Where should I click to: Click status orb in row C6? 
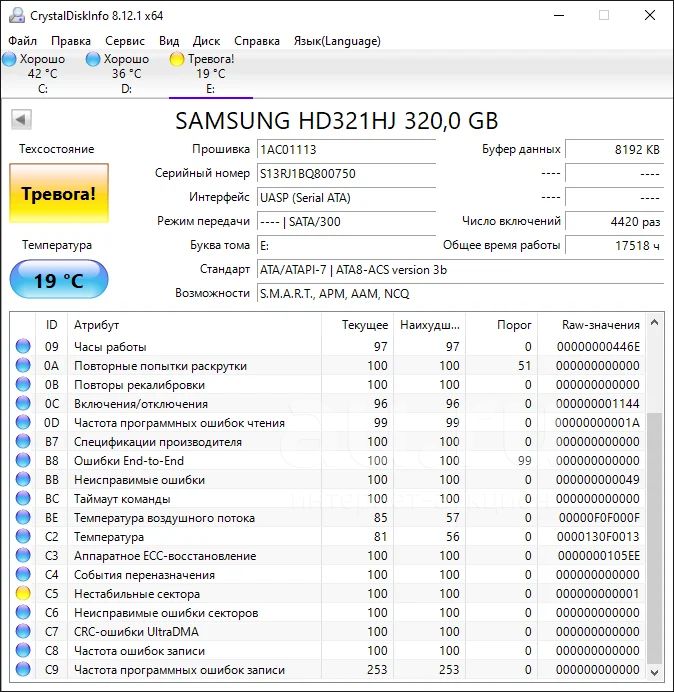23,612
